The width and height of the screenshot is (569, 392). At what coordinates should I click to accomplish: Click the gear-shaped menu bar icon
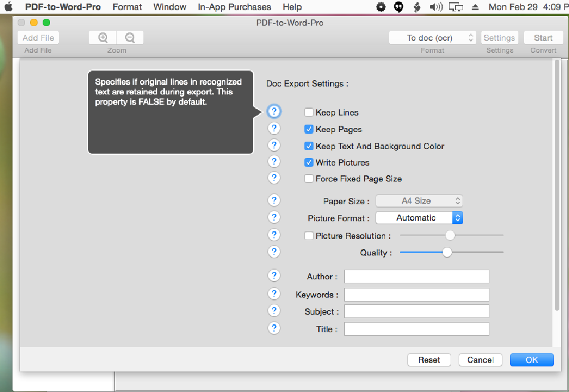[381, 7]
